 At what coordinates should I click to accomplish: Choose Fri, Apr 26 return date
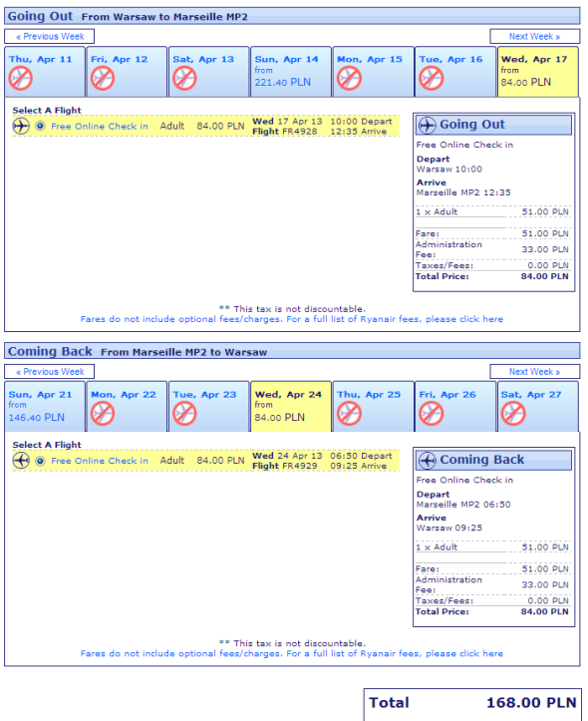455,407
